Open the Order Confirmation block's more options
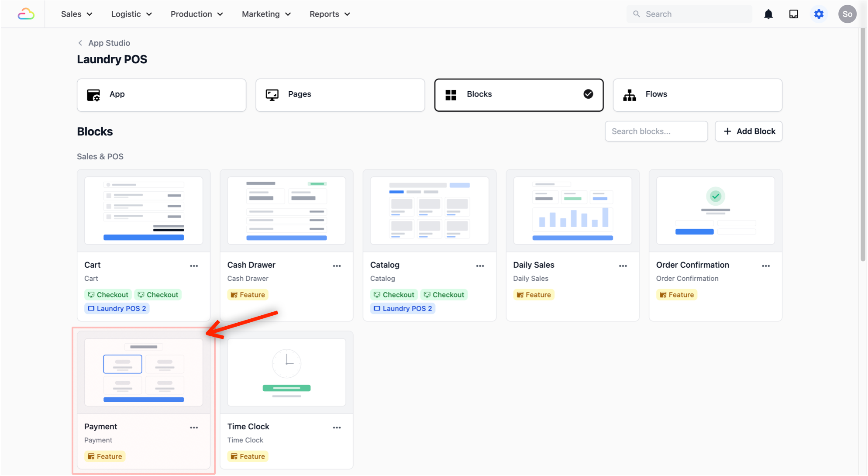 [x=765, y=266]
